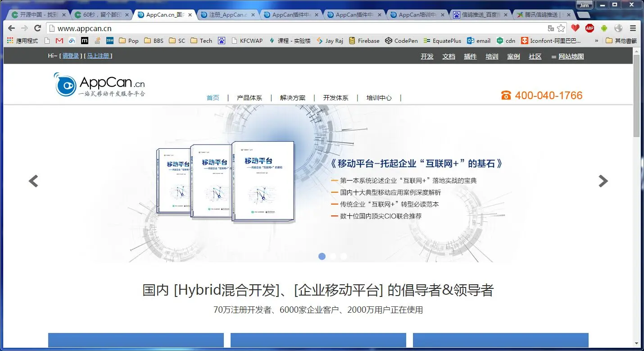Screen dimensions: 644x351
Task: Open a new tab with the new-tab button
Action: 583,15
